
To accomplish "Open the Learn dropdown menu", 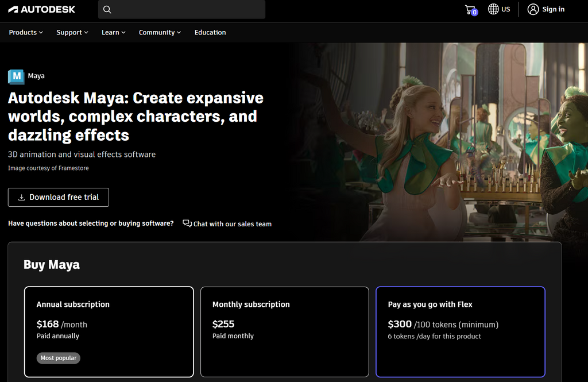I will click(x=113, y=33).
